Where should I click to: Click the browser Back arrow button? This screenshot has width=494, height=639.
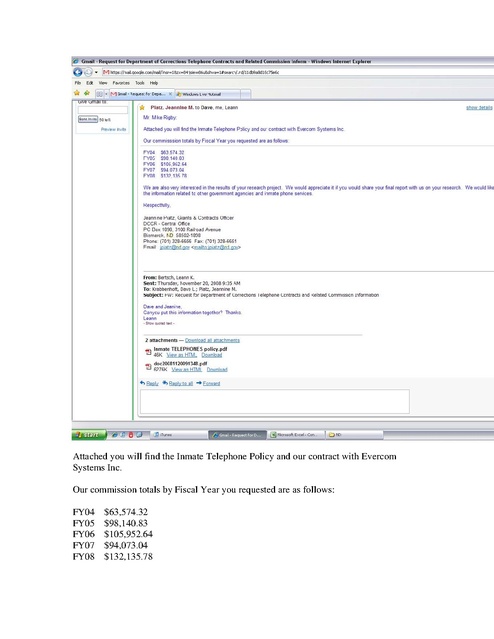click(x=77, y=72)
